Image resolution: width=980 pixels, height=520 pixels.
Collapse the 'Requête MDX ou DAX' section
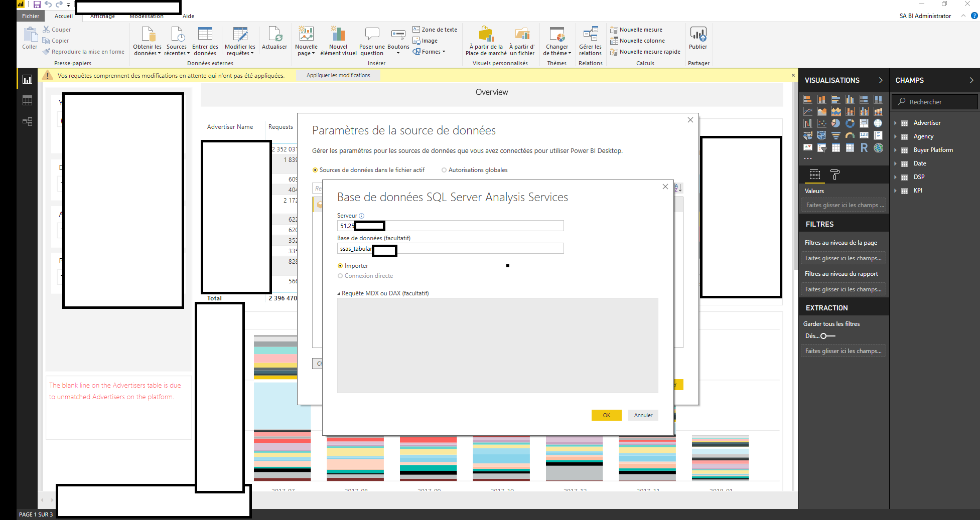(x=339, y=293)
